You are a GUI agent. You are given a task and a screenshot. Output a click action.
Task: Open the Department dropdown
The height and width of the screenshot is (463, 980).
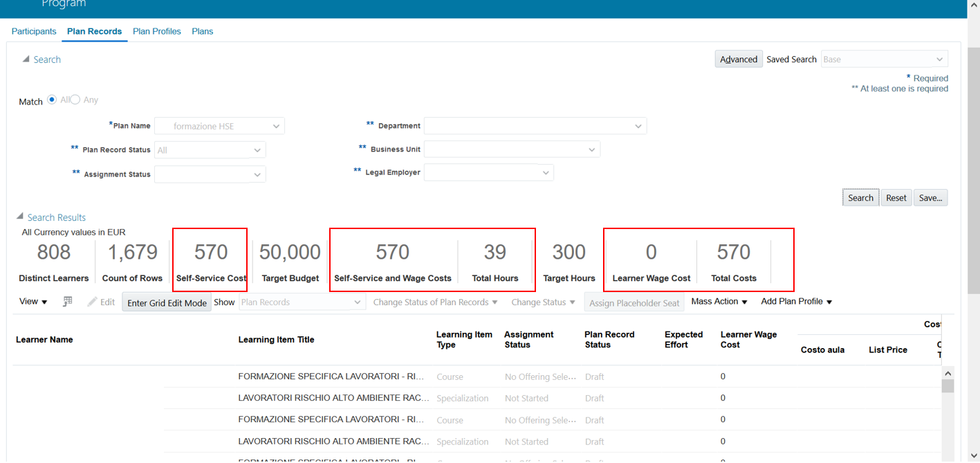pyautogui.click(x=535, y=126)
